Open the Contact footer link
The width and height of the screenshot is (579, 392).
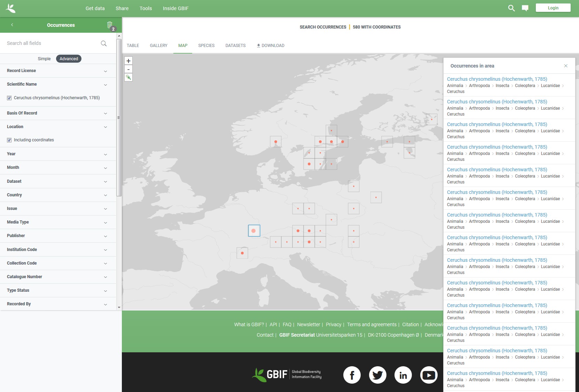click(x=265, y=335)
